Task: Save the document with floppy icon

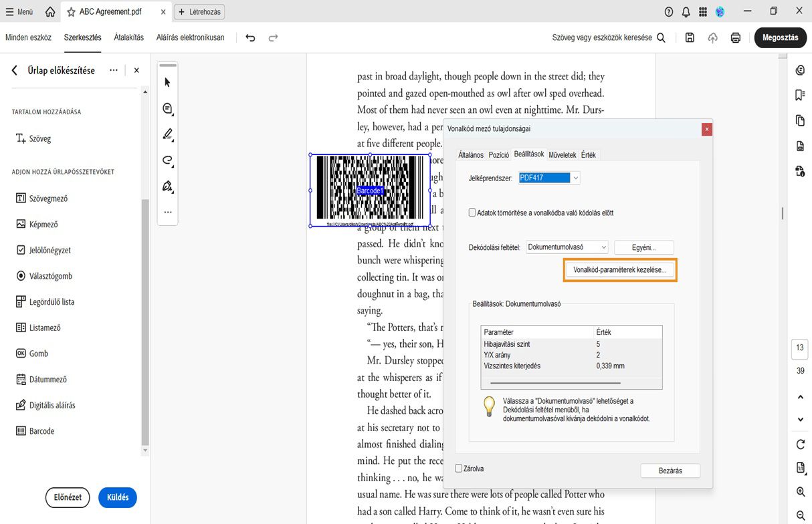Action: [x=690, y=38]
